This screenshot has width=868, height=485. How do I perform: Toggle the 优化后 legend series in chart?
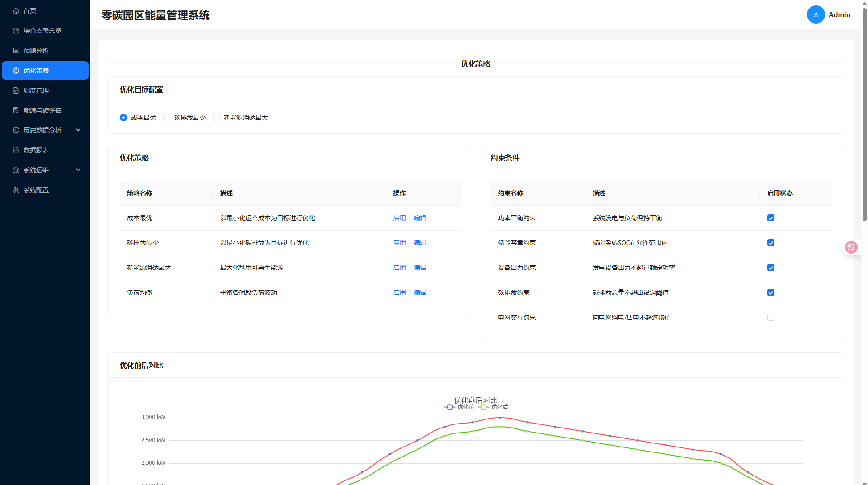click(494, 407)
